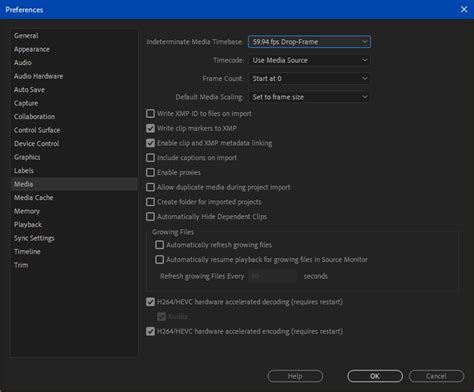Open the Timecode dropdown

click(x=309, y=60)
